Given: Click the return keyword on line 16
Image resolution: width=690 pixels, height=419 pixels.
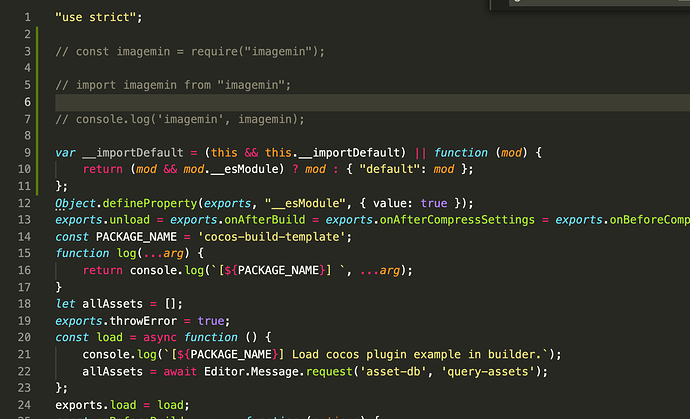Looking at the screenshot, I should click(103, 270).
